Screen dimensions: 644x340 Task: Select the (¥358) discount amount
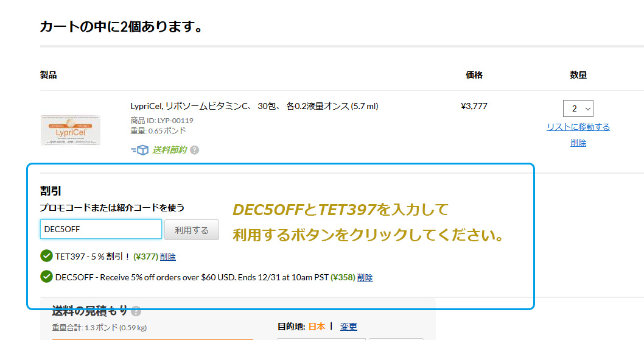coord(343,277)
